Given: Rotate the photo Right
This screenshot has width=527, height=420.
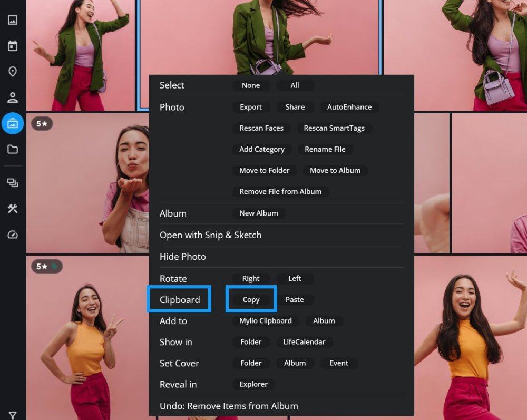Looking at the screenshot, I should coord(251,279).
